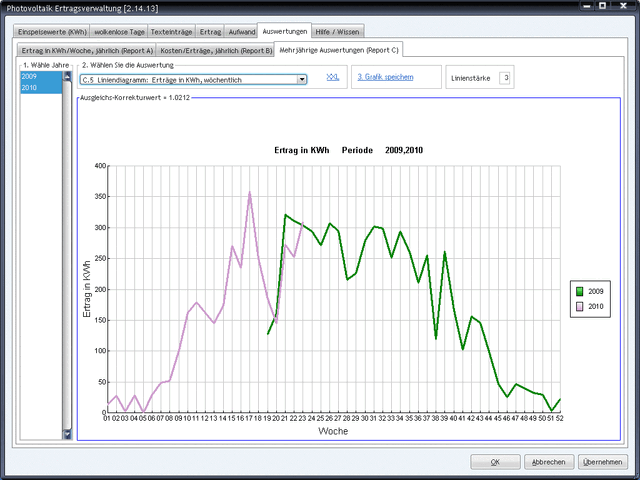640x480 pixels.
Task: Open Kosten/Erträge Report B tab
Action: point(216,51)
